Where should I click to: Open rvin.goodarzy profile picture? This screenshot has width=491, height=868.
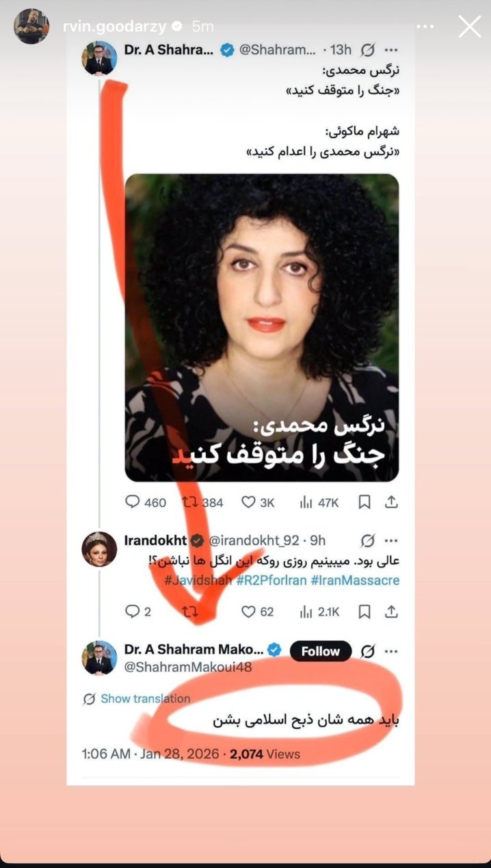(31, 27)
